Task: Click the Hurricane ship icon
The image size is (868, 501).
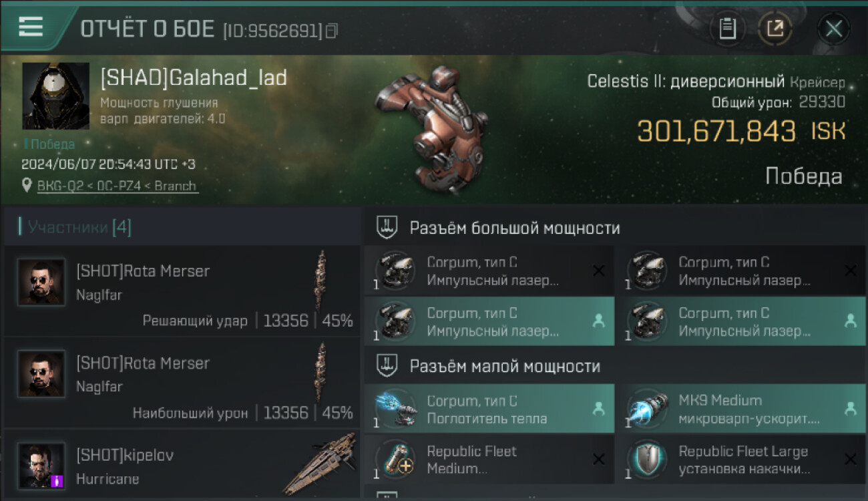Action: (319, 463)
